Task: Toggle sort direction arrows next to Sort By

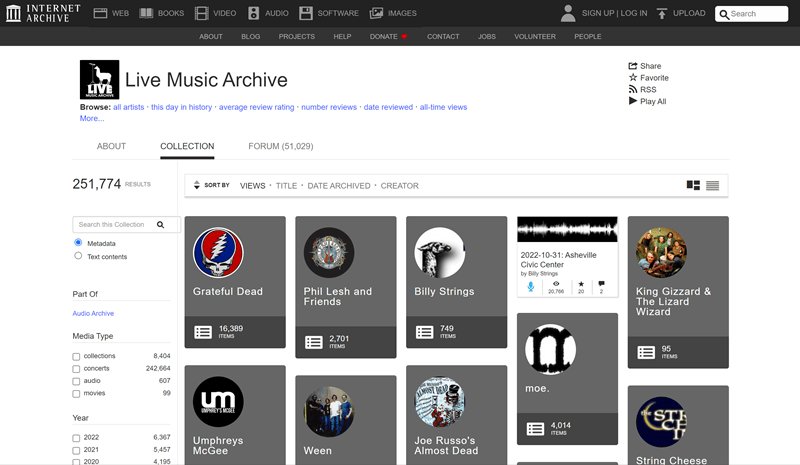Action: coord(196,185)
